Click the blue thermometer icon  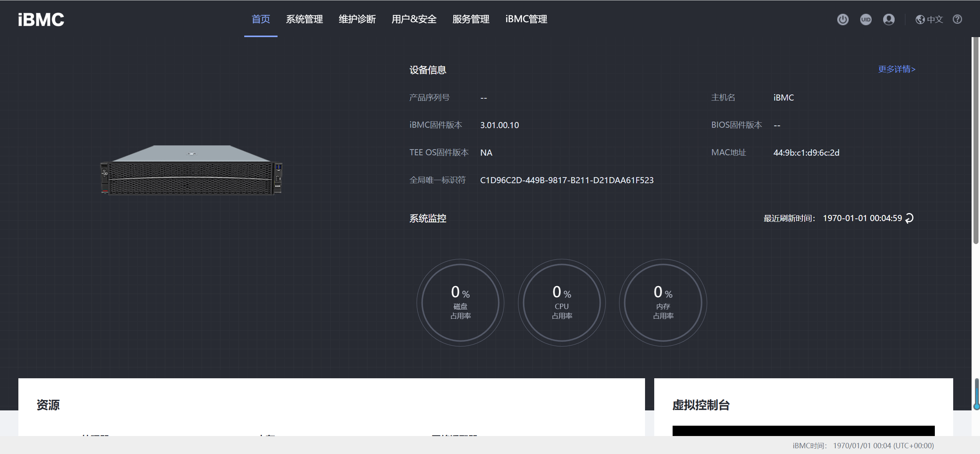pos(977,394)
